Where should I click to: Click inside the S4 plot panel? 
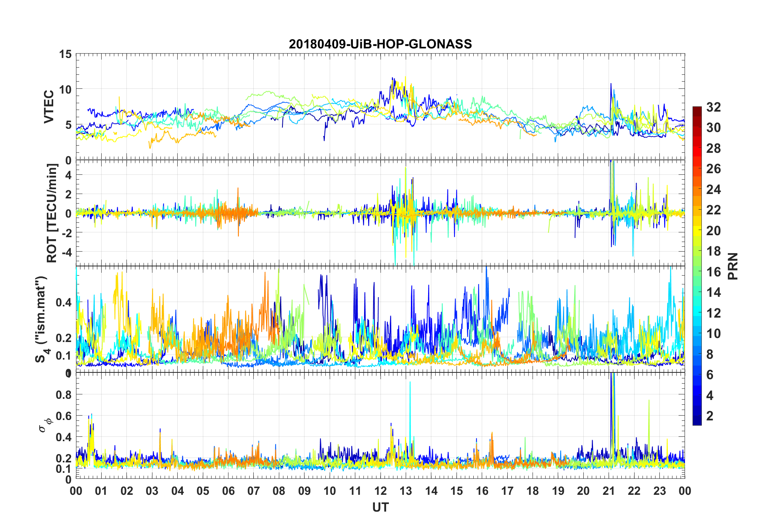click(380, 319)
